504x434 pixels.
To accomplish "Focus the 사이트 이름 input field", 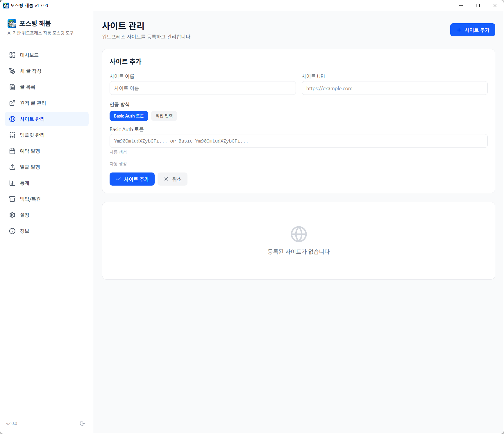I will pos(202,88).
